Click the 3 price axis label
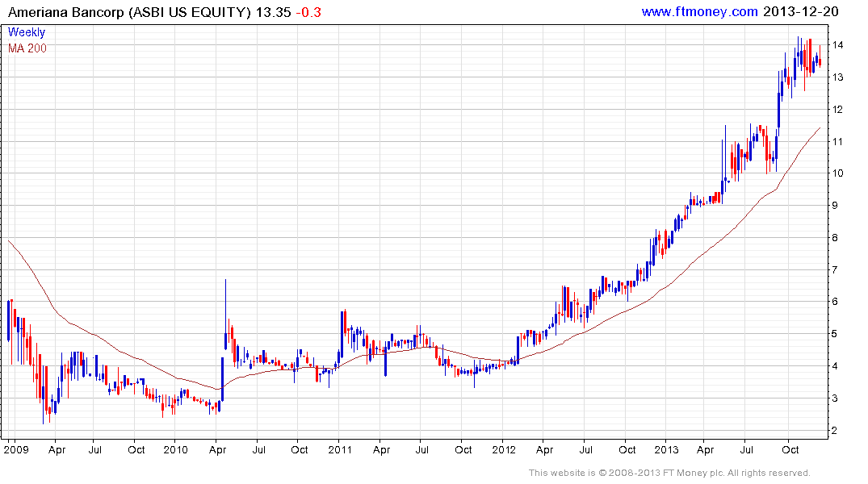The height and width of the screenshot is (484, 868). pos(835,398)
